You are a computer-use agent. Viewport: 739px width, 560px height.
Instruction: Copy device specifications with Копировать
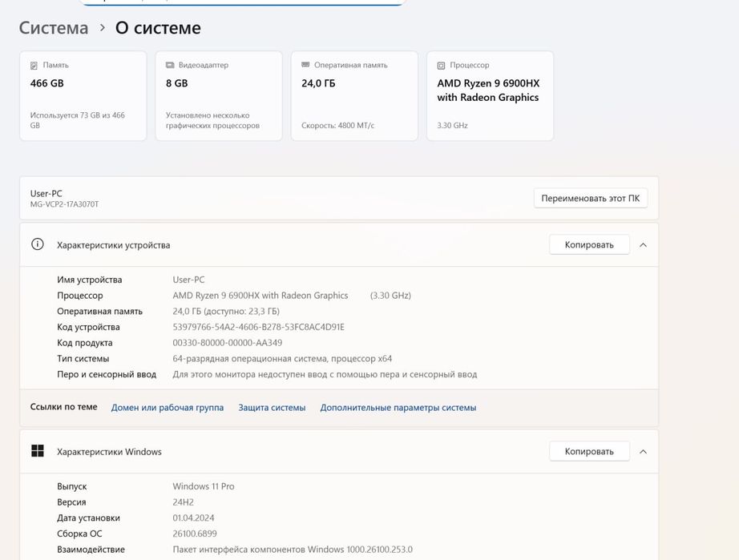pos(589,245)
